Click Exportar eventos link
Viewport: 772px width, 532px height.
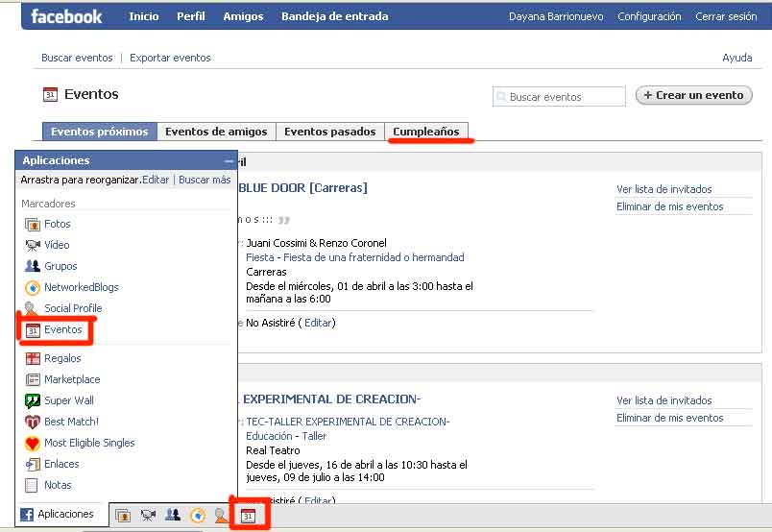point(170,58)
